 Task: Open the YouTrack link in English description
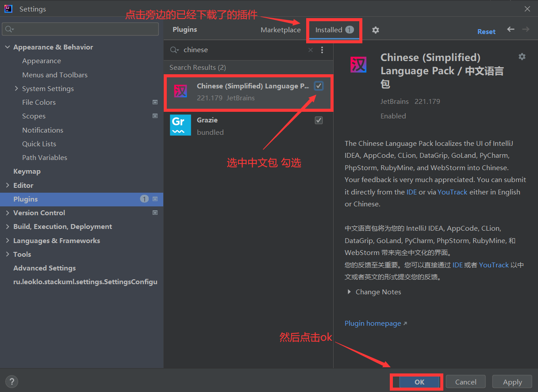(x=453, y=192)
